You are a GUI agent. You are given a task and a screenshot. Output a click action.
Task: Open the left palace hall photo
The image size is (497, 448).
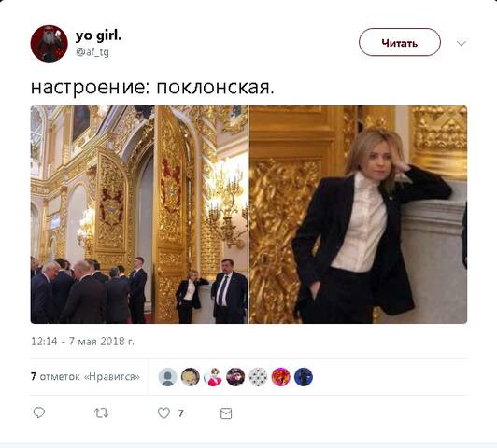[139, 215]
